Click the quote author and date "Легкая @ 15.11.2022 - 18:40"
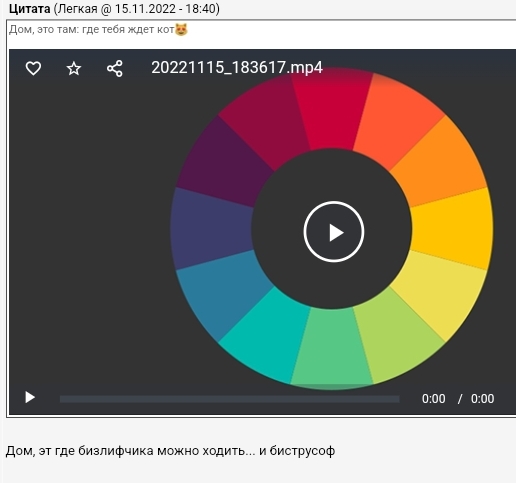The height and width of the screenshot is (483, 516). tap(136, 9)
